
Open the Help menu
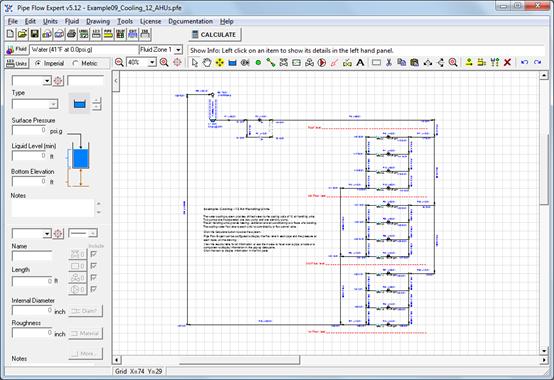[227, 21]
